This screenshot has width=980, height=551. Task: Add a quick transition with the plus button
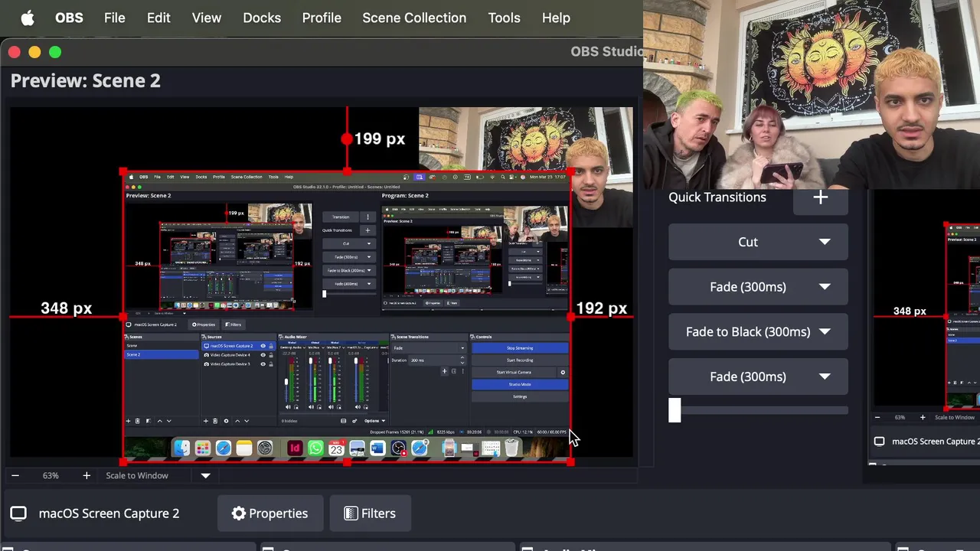(x=820, y=197)
